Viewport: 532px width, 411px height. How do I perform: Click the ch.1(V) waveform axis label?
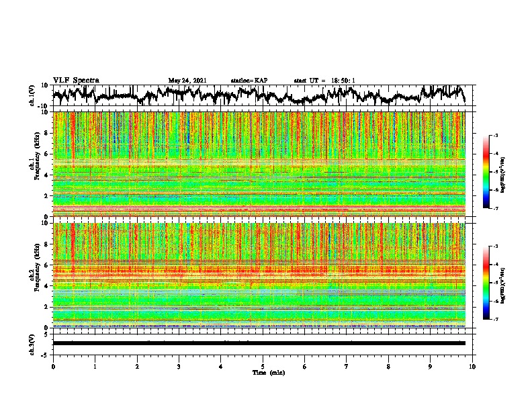pyautogui.click(x=32, y=95)
